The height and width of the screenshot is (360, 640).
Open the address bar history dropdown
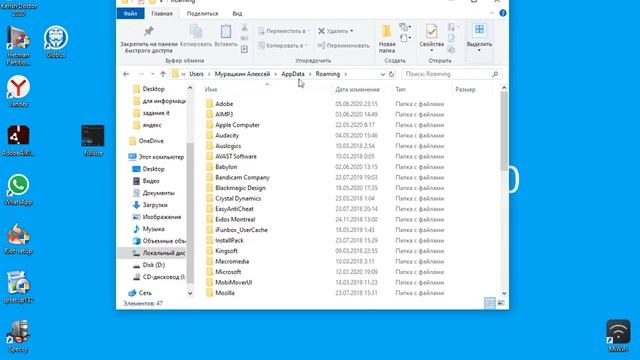pyautogui.click(x=382, y=74)
